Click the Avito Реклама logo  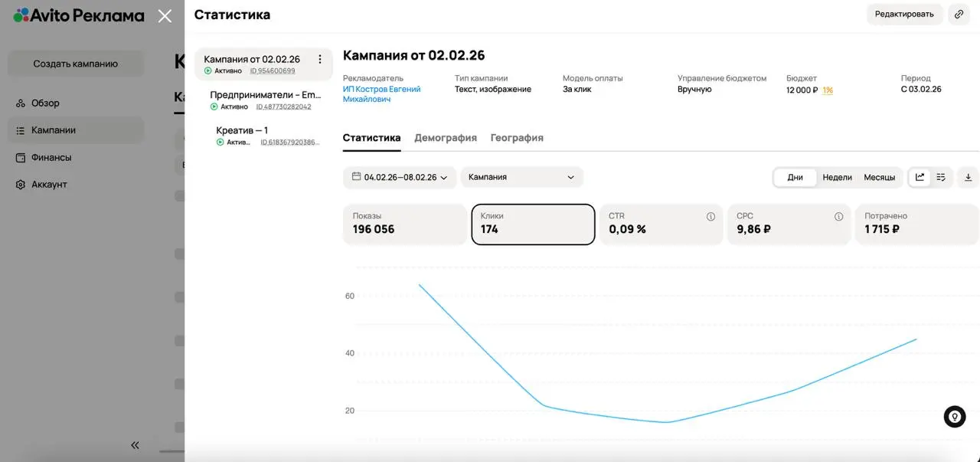(79, 15)
